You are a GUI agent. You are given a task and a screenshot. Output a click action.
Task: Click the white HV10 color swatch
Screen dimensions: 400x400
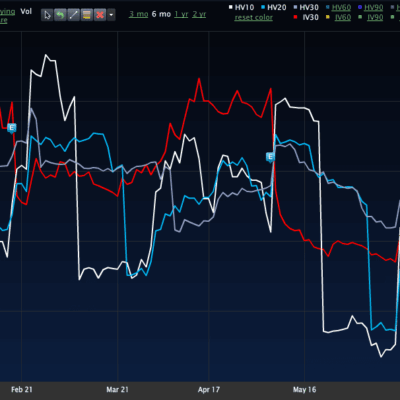coord(230,7)
